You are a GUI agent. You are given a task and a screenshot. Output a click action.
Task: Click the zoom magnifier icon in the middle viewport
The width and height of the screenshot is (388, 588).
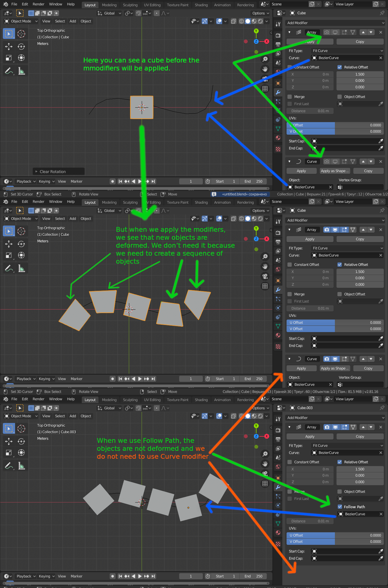pos(265,257)
